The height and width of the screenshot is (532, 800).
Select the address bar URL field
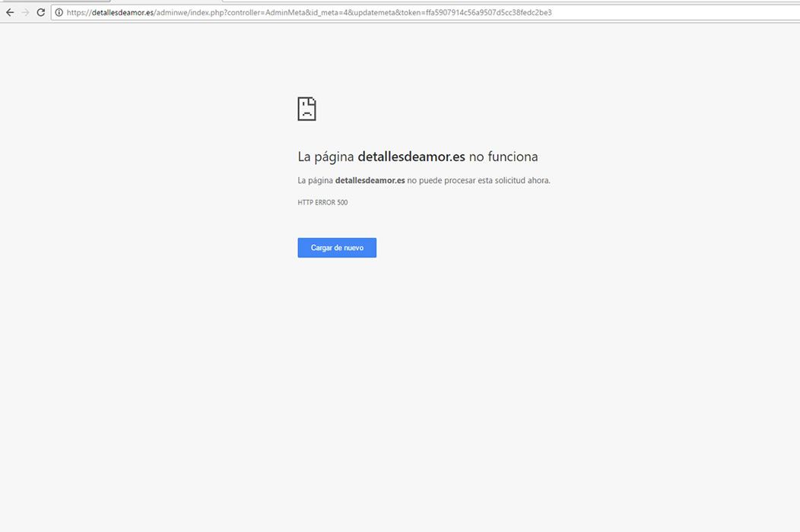[426, 12]
